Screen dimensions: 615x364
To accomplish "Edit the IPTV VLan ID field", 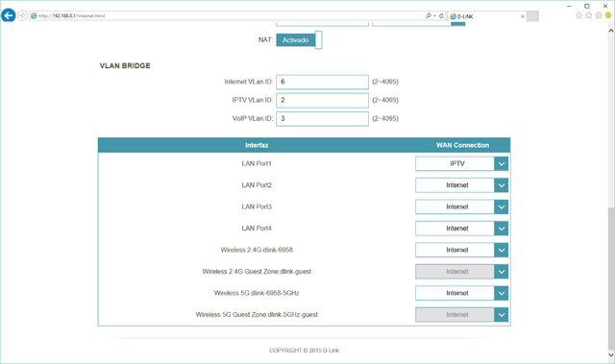I will coord(322,100).
